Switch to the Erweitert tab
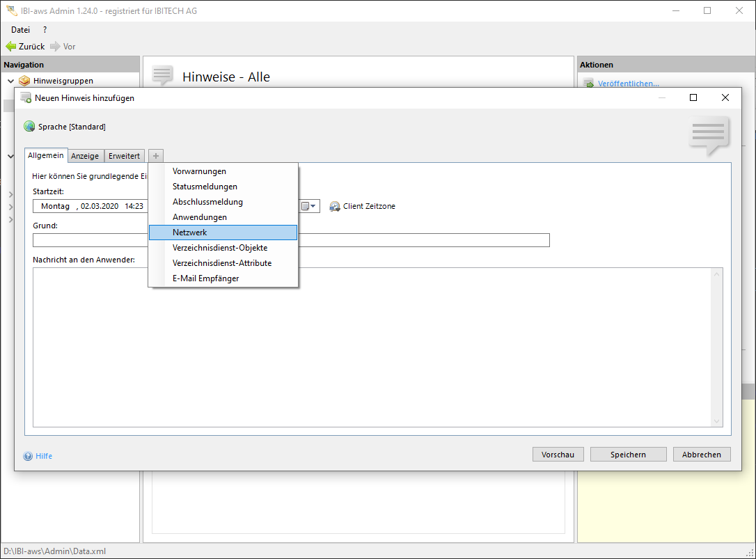The width and height of the screenshot is (756, 559). coord(124,156)
